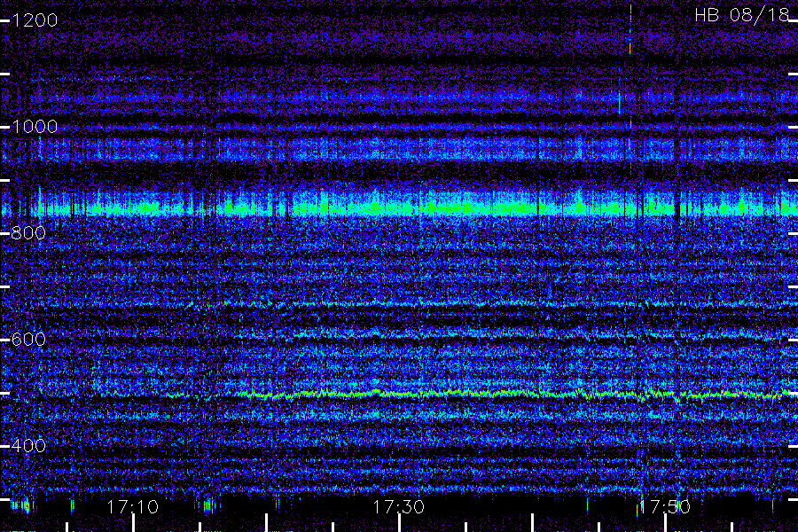Click the 400 frequency axis label
Viewport: 798px width, 532px height.
tap(28, 446)
